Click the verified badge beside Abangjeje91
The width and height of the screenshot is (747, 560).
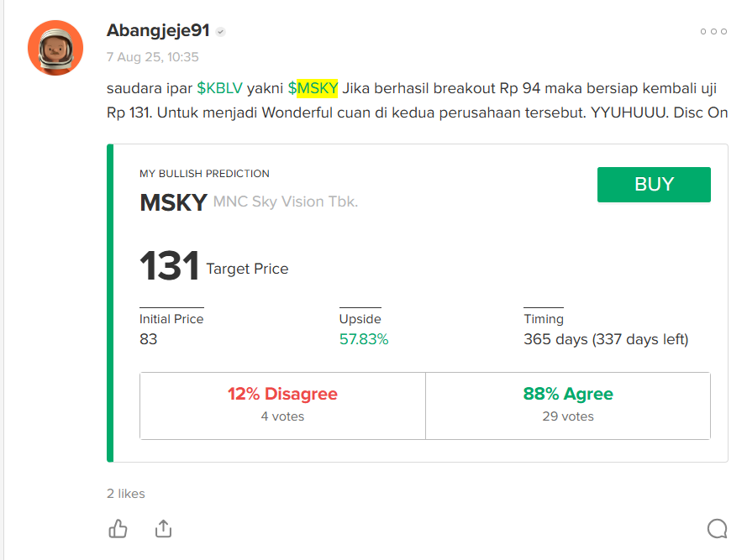pyautogui.click(x=220, y=32)
